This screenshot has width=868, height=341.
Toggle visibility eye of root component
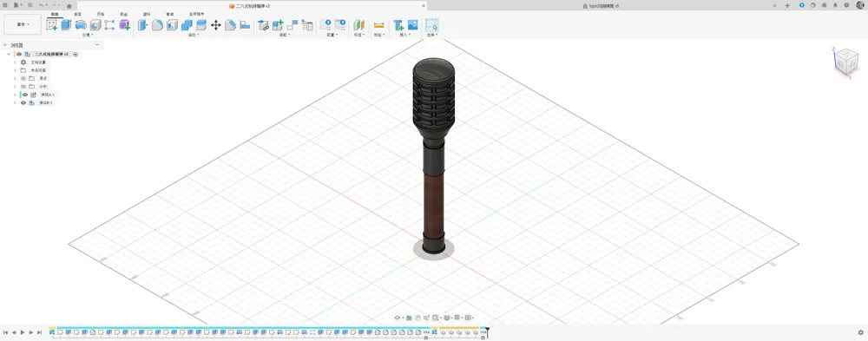[19, 55]
